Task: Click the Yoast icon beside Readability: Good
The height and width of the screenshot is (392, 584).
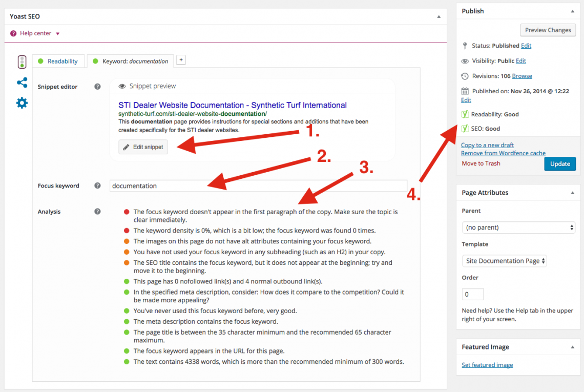Action: click(465, 114)
